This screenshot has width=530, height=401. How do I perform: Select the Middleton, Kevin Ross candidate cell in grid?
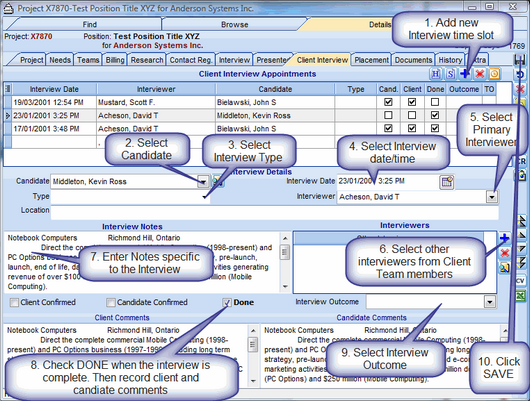275,116
